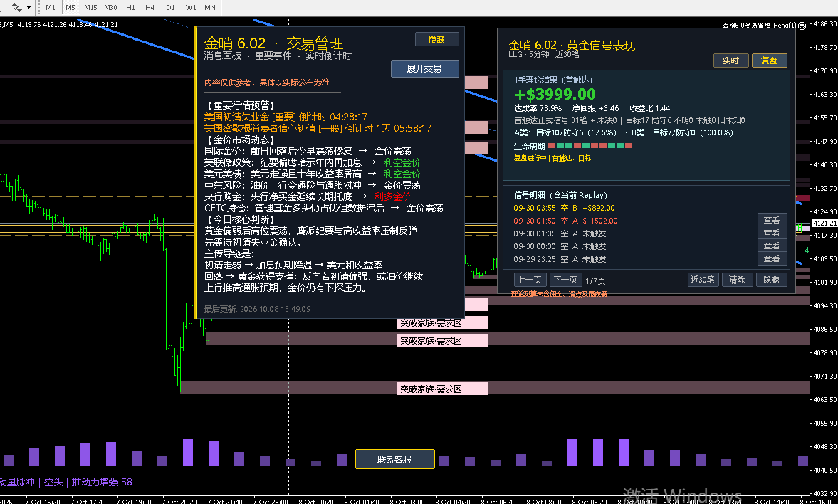This screenshot has height=504, width=838.
Task: Click the 09-30 03:55 空 B signal row
Action: pyautogui.click(x=565, y=209)
